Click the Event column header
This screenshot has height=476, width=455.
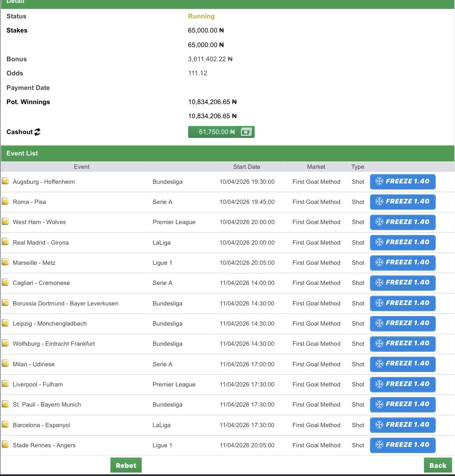[82, 167]
